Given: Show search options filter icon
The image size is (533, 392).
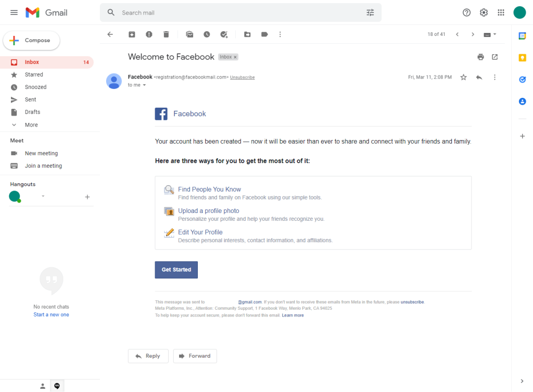Looking at the screenshot, I should pos(370,12).
